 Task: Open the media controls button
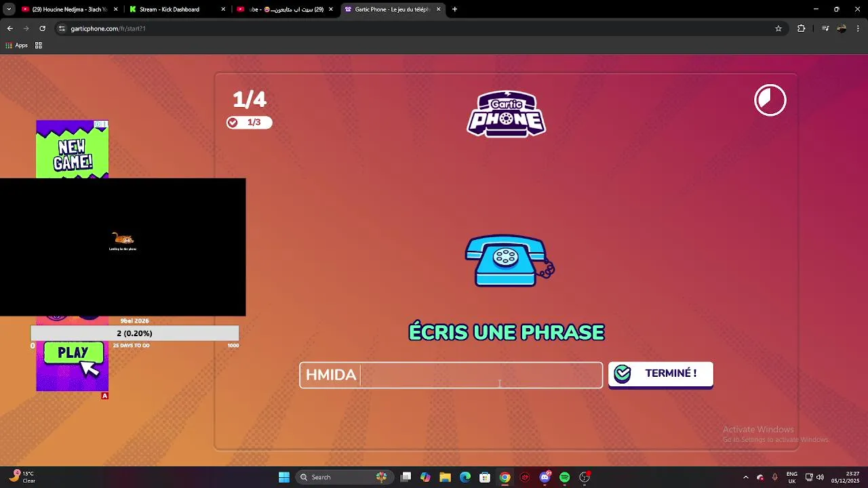pos(825,28)
